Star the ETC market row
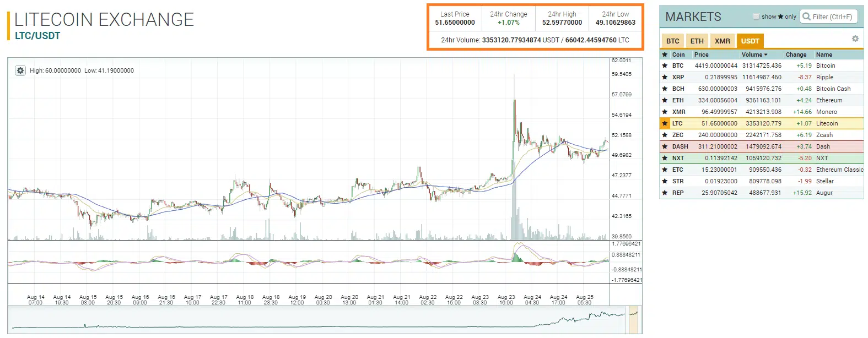The height and width of the screenshot is (338, 868). [665, 170]
